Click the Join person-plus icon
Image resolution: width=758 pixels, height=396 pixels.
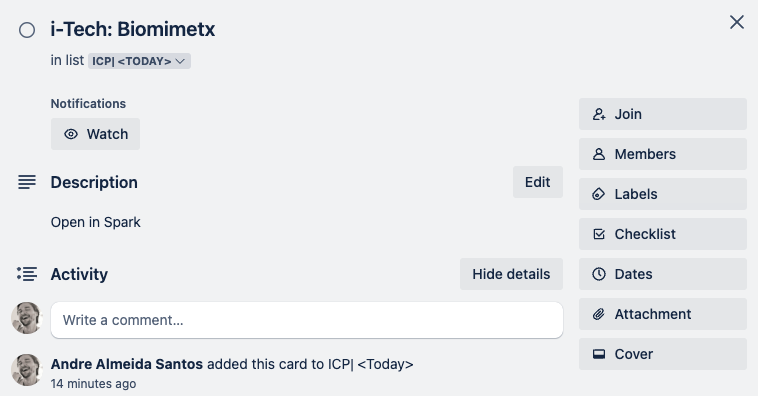pyautogui.click(x=599, y=114)
